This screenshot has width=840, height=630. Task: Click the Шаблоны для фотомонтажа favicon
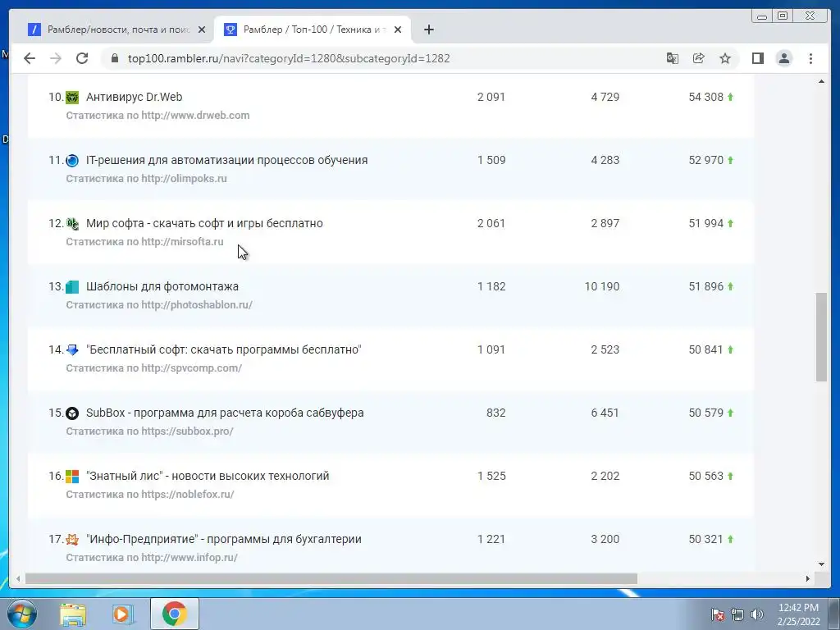click(x=72, y=286)
